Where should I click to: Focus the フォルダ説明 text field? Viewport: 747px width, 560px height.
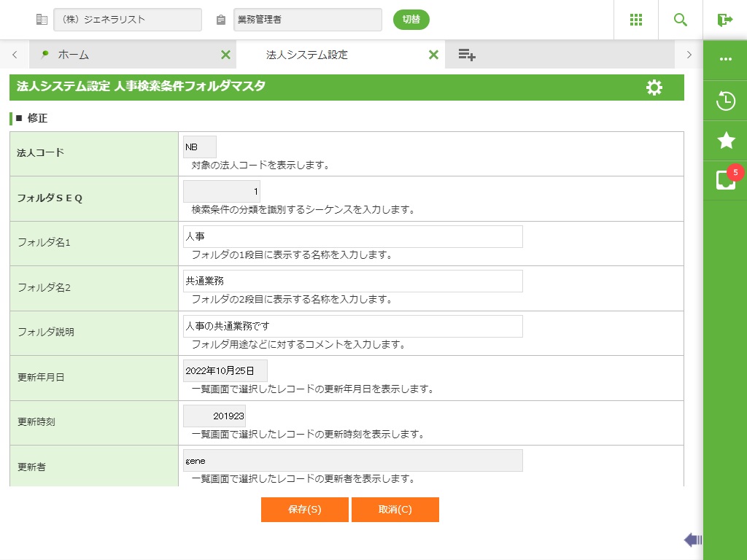click(353, 326)
